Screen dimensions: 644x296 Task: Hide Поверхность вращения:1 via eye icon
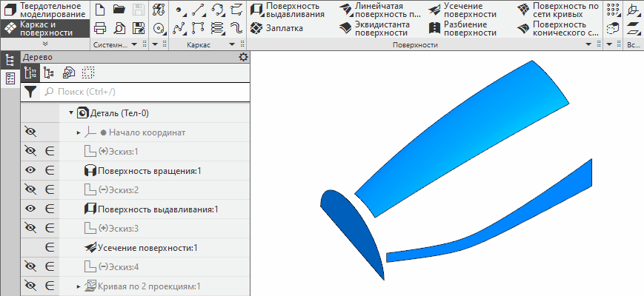tap(30, 170)
